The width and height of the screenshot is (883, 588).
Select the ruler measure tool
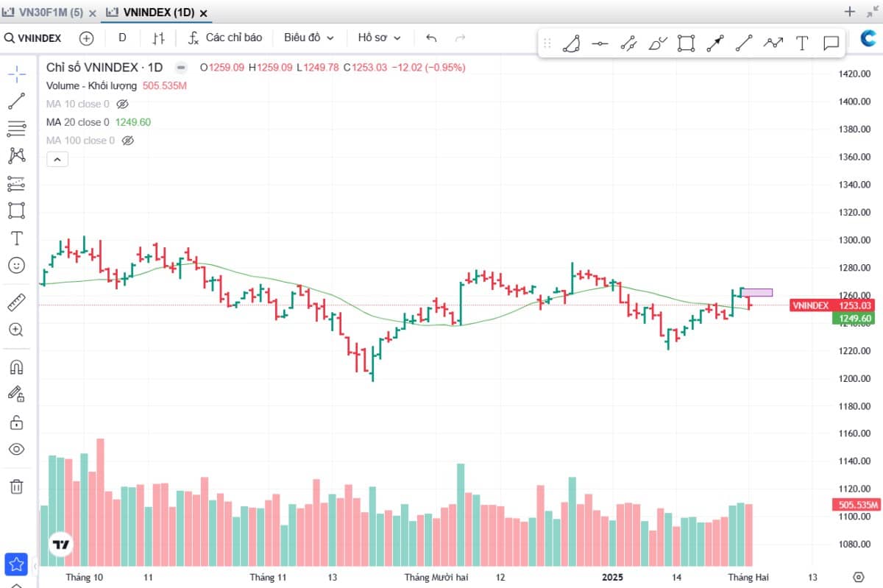coord(17,302)
